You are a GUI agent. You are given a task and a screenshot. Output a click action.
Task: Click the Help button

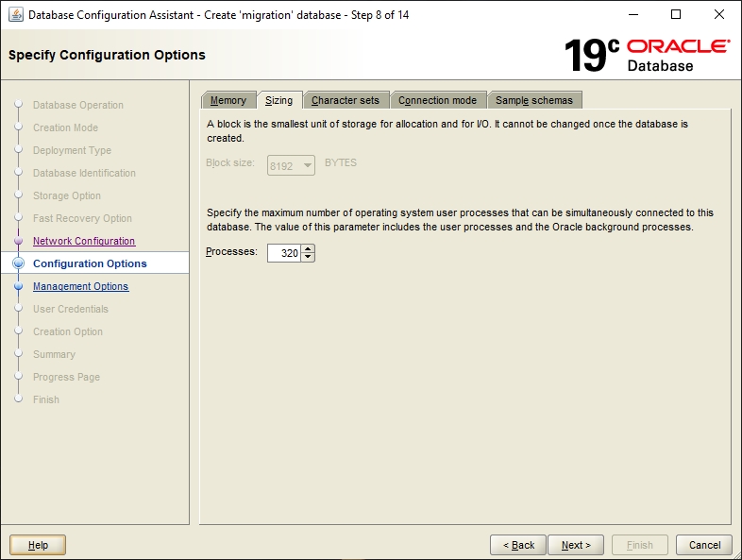tap(38, 545)
